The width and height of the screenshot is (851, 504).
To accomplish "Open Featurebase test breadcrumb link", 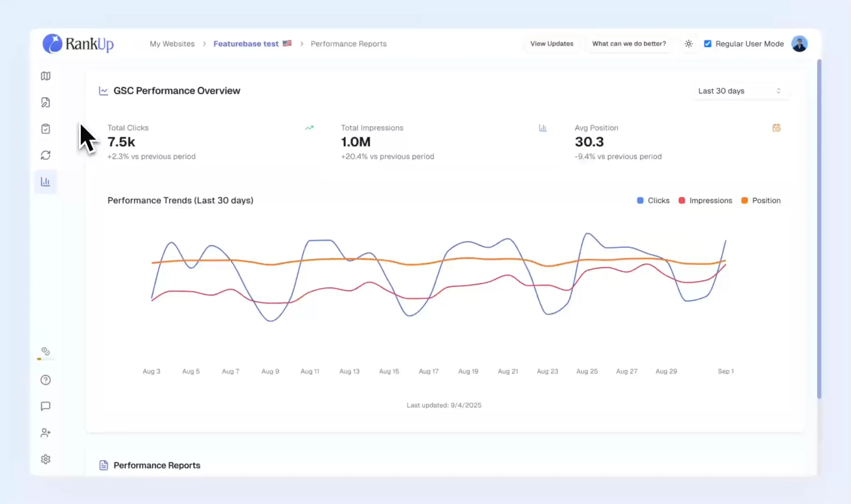I will coord(246,44).
